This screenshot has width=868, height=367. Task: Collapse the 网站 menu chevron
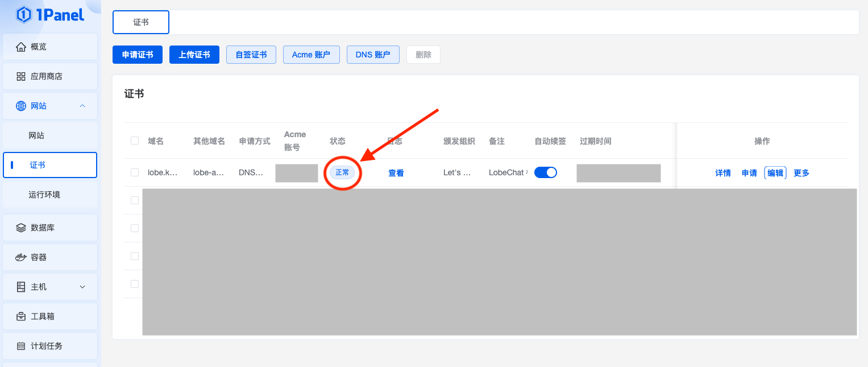tap(82, 106)
